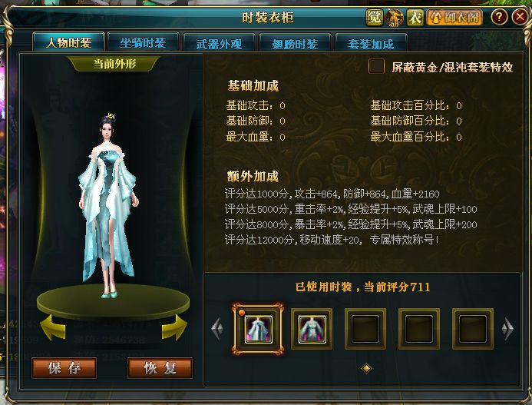Show next costume slots with right arrow
The width and height of the screenshot is (532, 405).
click(507, 329)
